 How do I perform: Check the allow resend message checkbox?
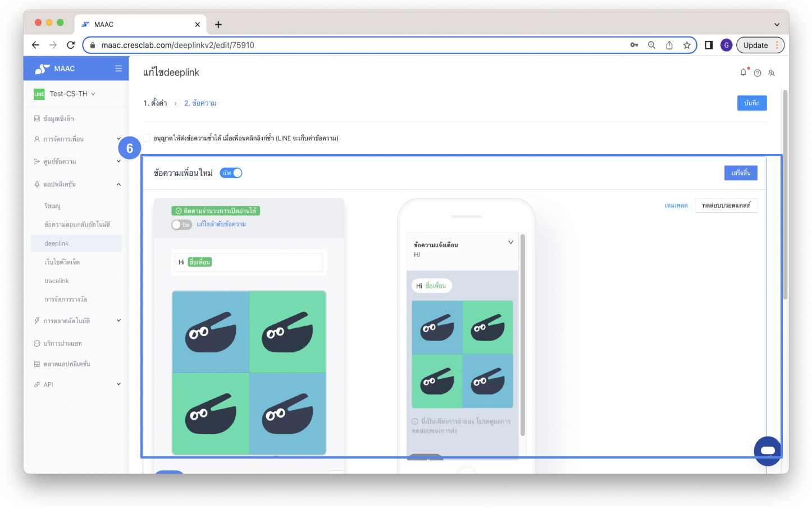tap(147, 138)
